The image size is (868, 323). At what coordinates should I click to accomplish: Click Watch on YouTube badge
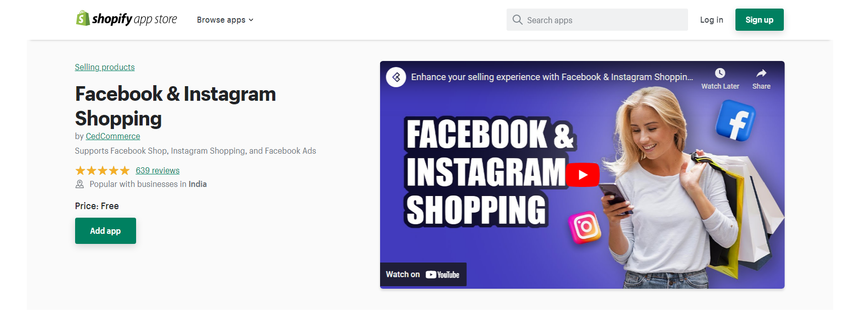click(423, 275)
